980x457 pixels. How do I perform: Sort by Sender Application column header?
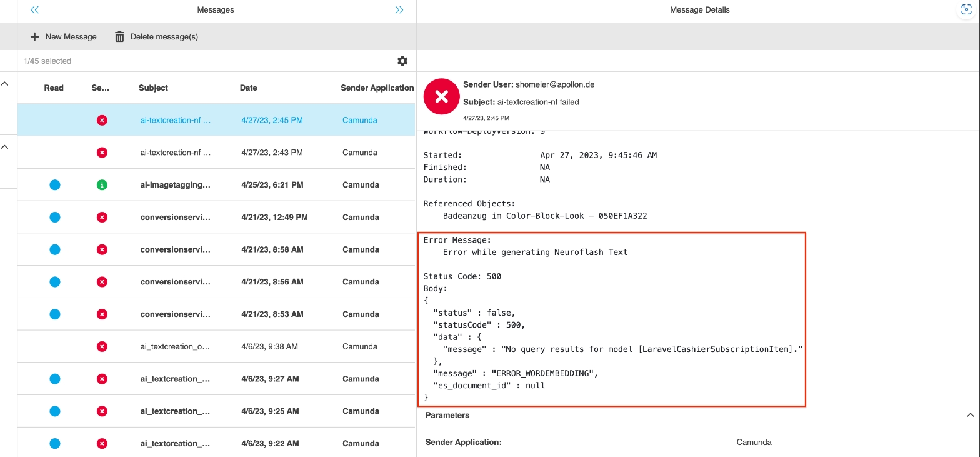pyautogui.click(x=377, y=88)
